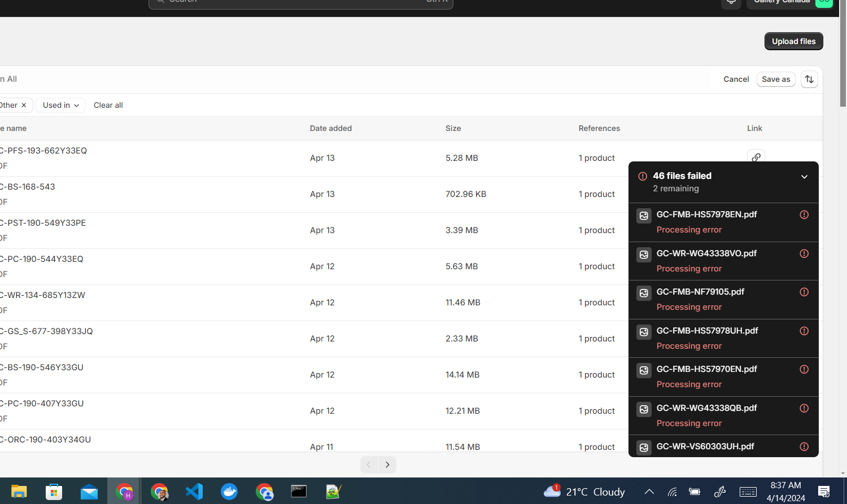Screen dimensions: 847x504
Task: Click the error icon for GC-FMB-HS57978EN.pdf
Action: pyautogui.click(x=804, y=214)
